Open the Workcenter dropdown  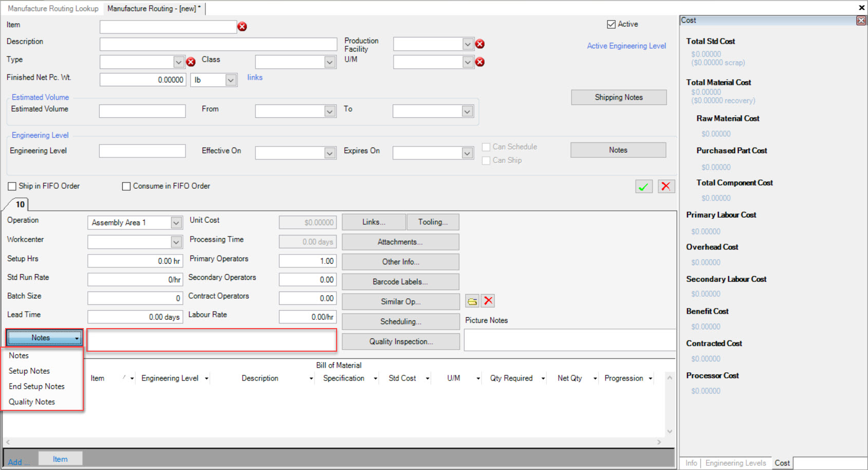click(x=176, y=242)
